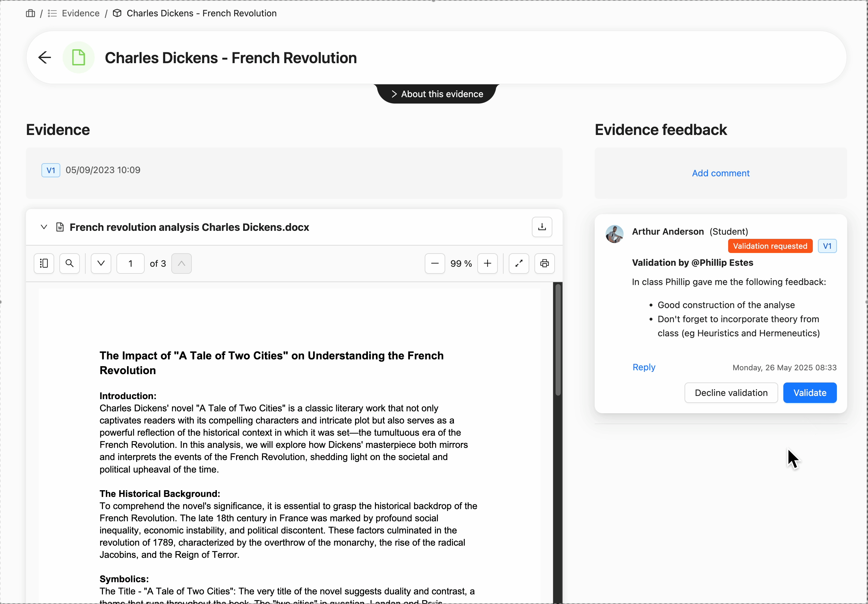Screen dimensions: 868x604
Task: Click the @Phillip Estes mention
Action: point(722,263)
